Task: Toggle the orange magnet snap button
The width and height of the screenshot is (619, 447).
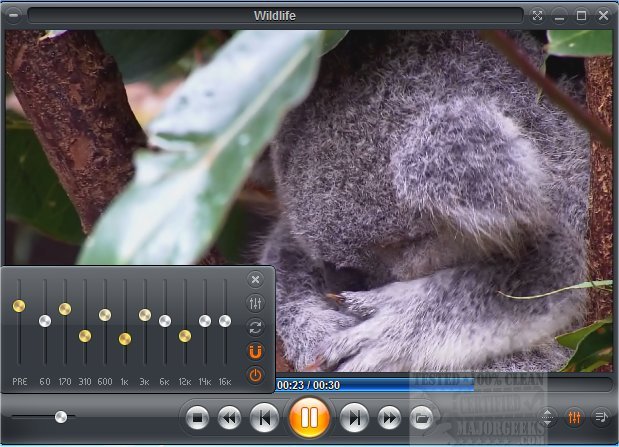Action: [255, 352]
